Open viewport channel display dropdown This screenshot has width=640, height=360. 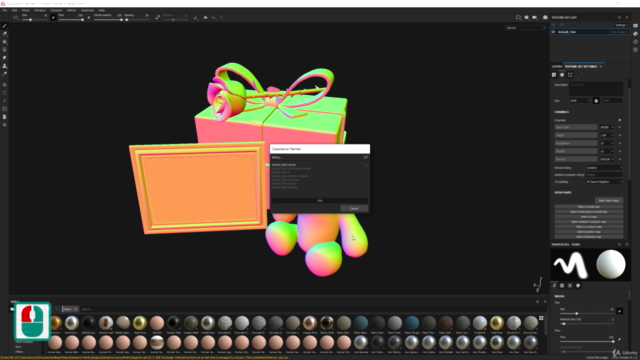click(526, 28)
